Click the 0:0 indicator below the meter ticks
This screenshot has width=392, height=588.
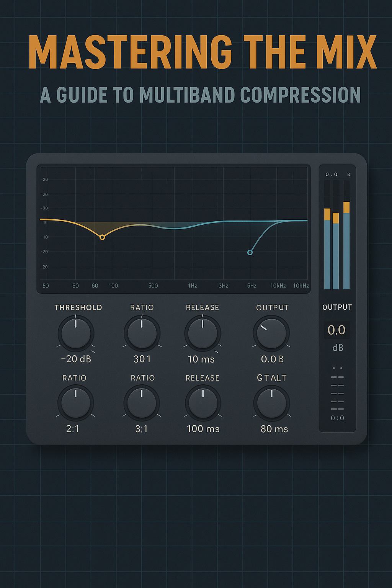(x=337, y=418)
